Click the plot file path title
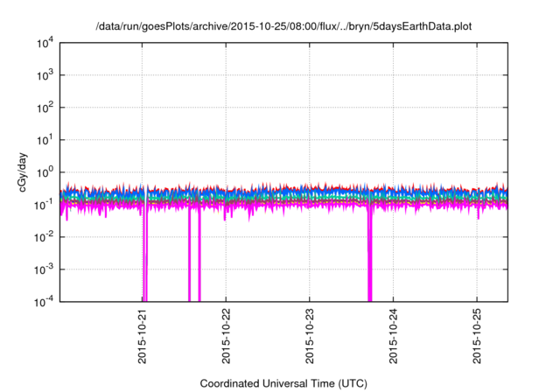Image resolution: width=560 pixels, height=392 pixels. coord(283,26)
